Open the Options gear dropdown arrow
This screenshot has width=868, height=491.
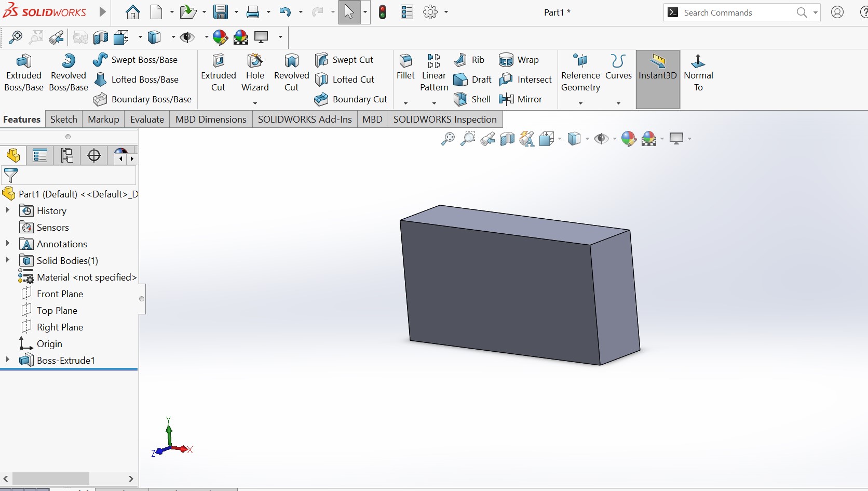pyautogui.click(x=446, y=12)
